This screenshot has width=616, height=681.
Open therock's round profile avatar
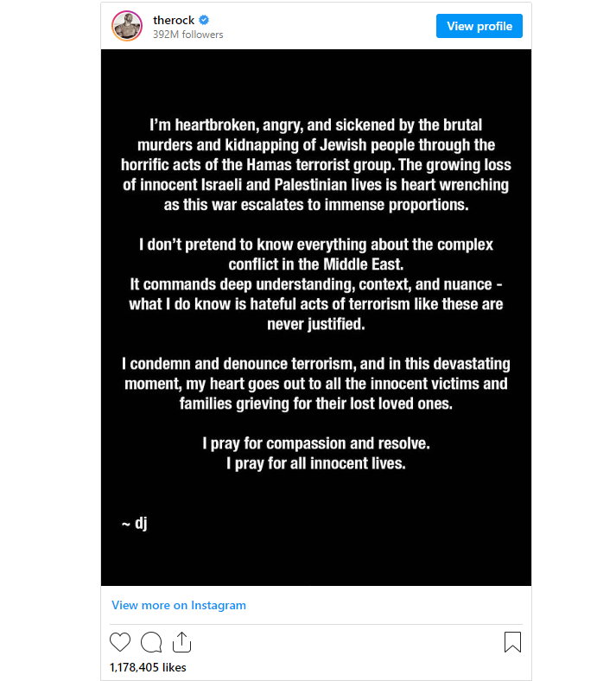click(x=127, y=26)
